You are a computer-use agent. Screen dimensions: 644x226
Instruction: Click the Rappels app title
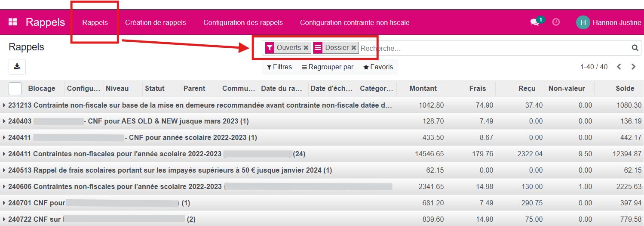(x=45, y=22)
